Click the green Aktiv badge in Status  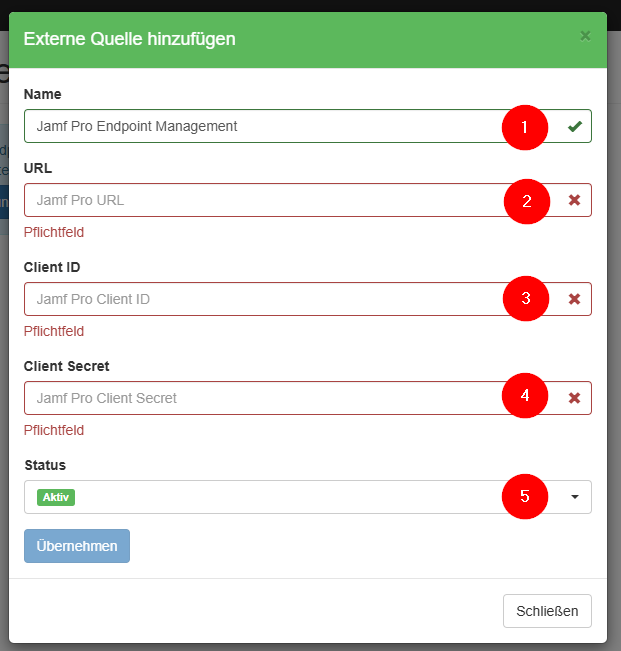[56, 497]
